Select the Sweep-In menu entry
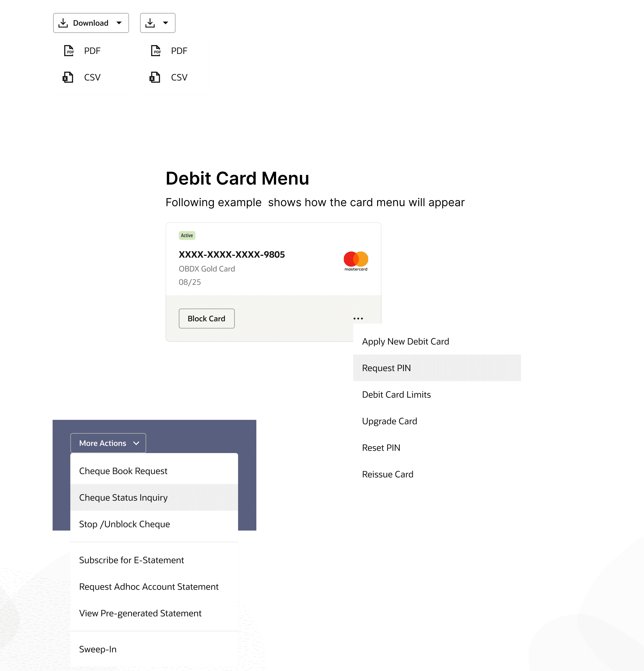Viewport: 644px width, 671px height. [x=98, y=649]
